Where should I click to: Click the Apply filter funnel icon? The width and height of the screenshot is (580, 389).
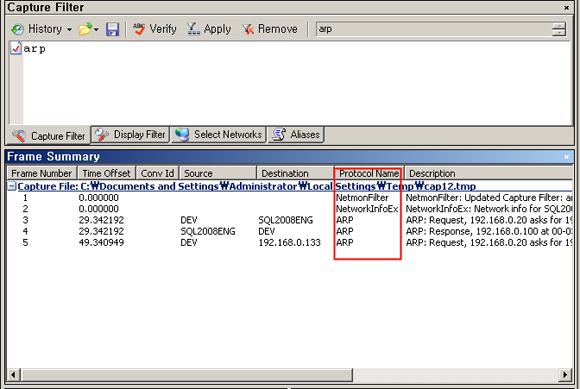193,29
